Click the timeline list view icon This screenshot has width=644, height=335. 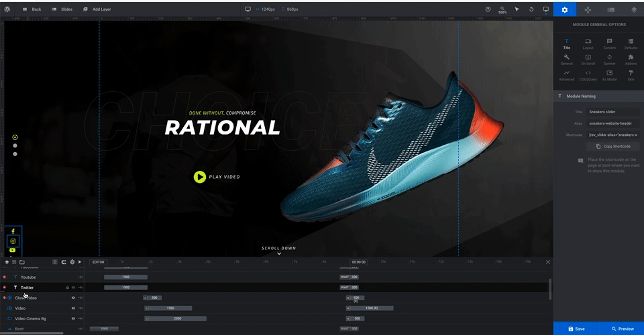pyautogui.click(x=14, y=262)
